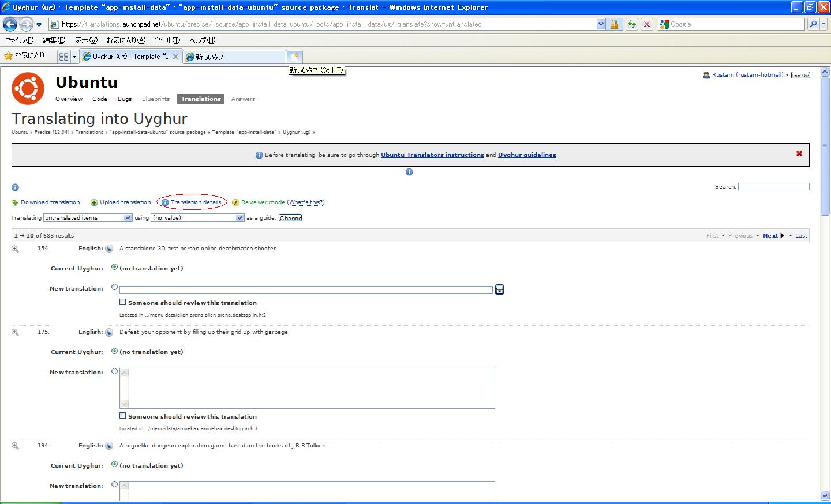
Task: Select the current Uyghur radio for item 154
Action: [x=114, y=267]
